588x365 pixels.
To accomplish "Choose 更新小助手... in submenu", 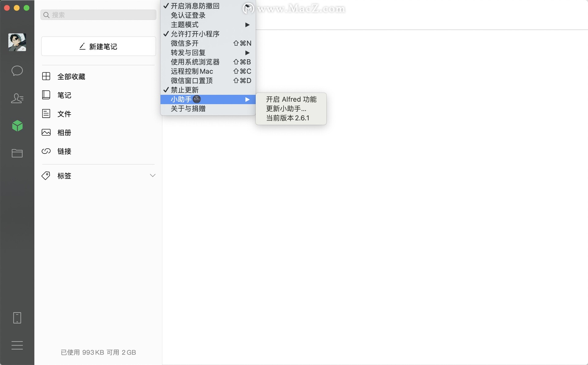I will [291, 108].
